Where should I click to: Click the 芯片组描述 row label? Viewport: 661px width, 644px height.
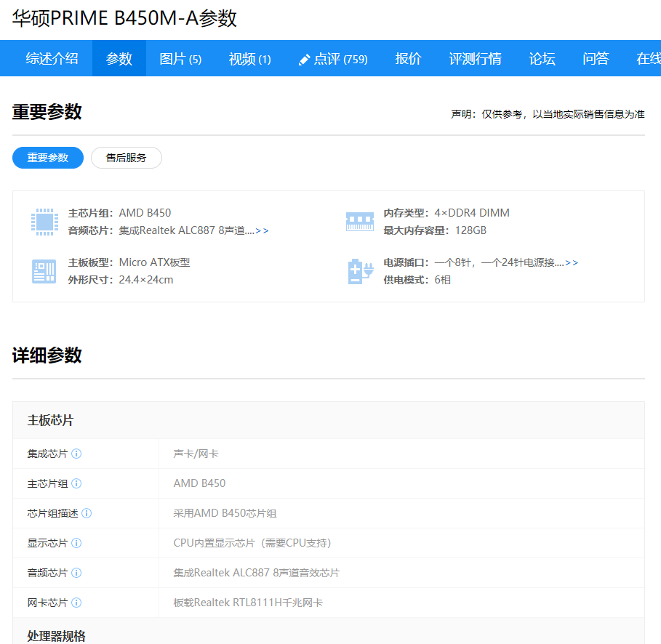tap(52, 513)
